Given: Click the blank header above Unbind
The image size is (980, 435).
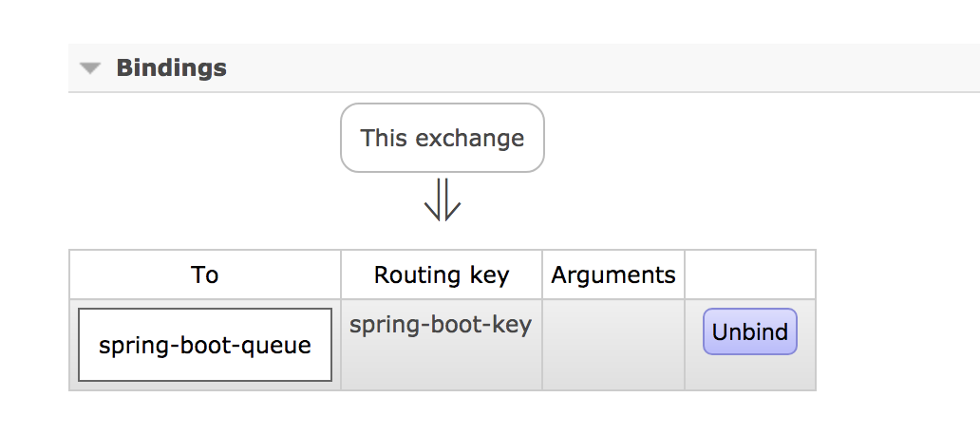Looking at the screenshot, I should [x=750, y=275].
